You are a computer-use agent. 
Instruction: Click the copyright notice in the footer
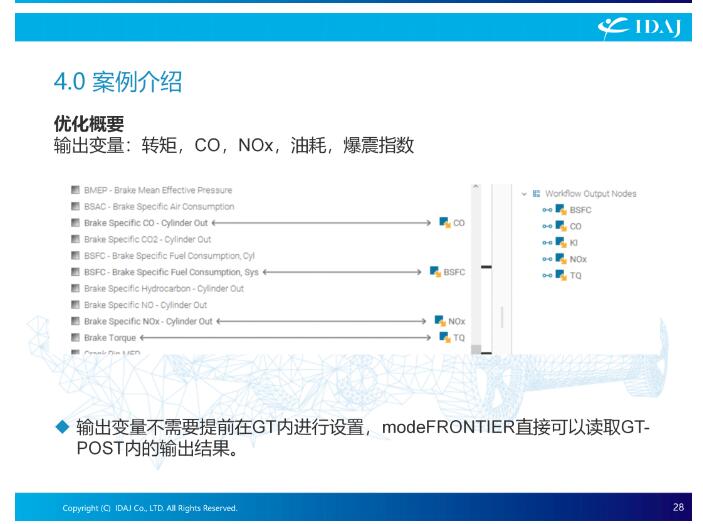pyautogui.click(x=150, y=508)
